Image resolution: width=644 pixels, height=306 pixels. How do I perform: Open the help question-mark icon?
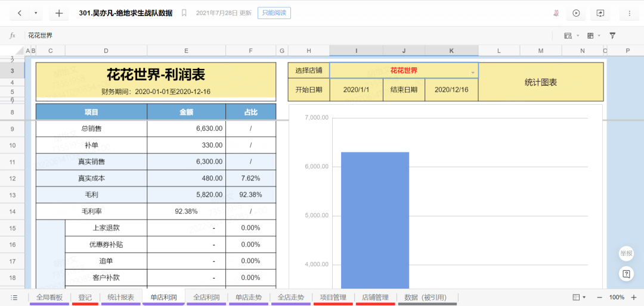click(626, 274)
